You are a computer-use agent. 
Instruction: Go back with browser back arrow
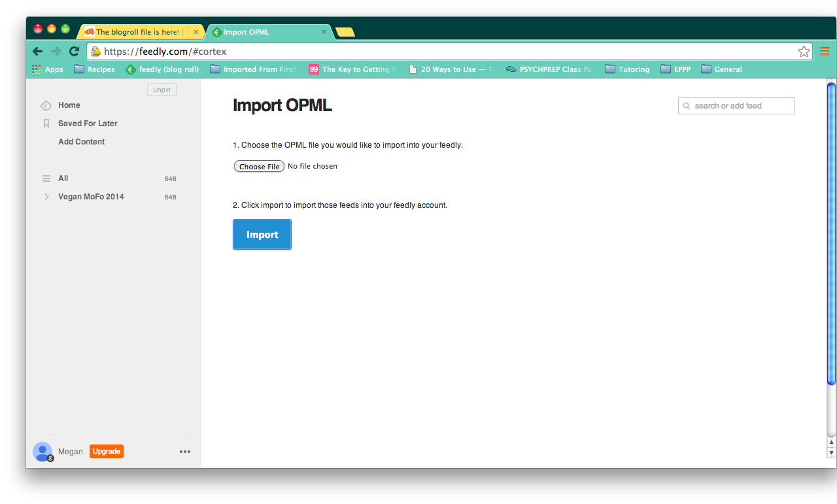(x=37, y=52)
